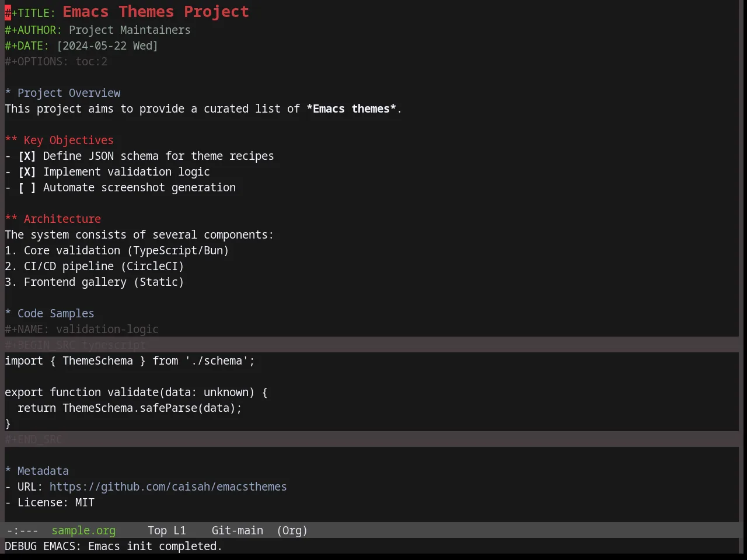Click the #+AUTHOR: keyword
747x560 pixels.
[33, 30]
